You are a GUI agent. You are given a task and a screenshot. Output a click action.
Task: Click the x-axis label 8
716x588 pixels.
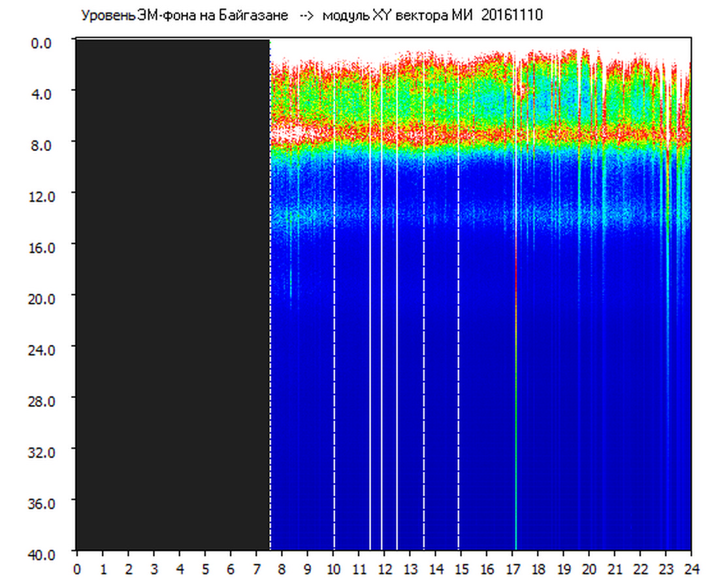pos(282,569)
